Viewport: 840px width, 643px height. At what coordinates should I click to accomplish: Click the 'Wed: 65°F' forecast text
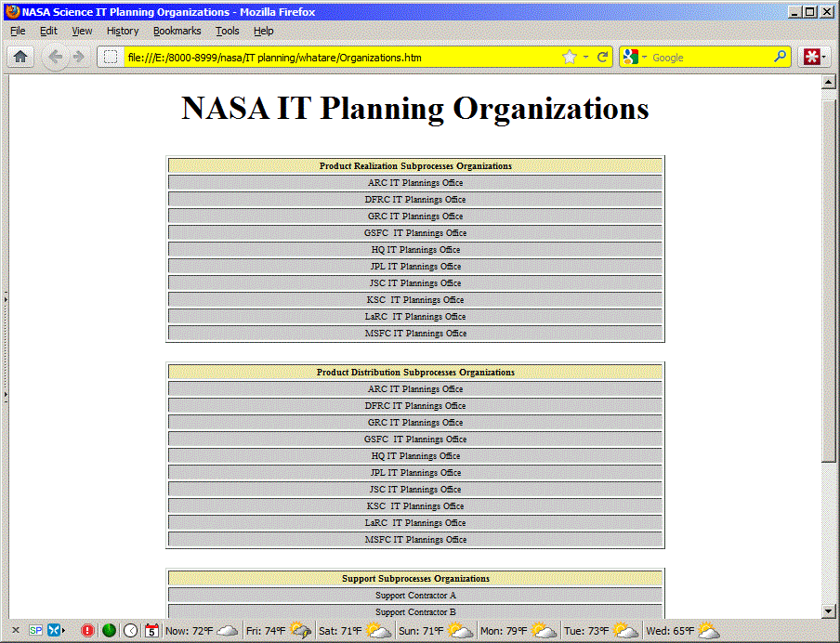pyautogui.click(x=670, y=631)
